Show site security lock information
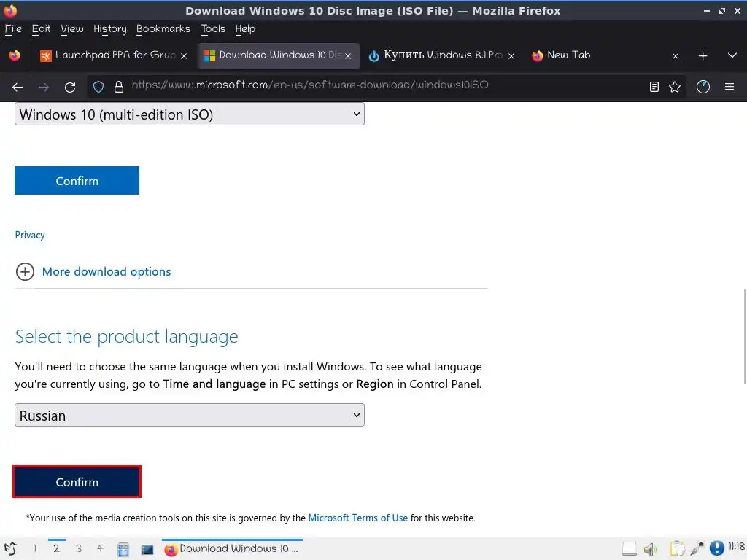Image resolution: width=747 pixels, height=560 pixels. [119, 87]
